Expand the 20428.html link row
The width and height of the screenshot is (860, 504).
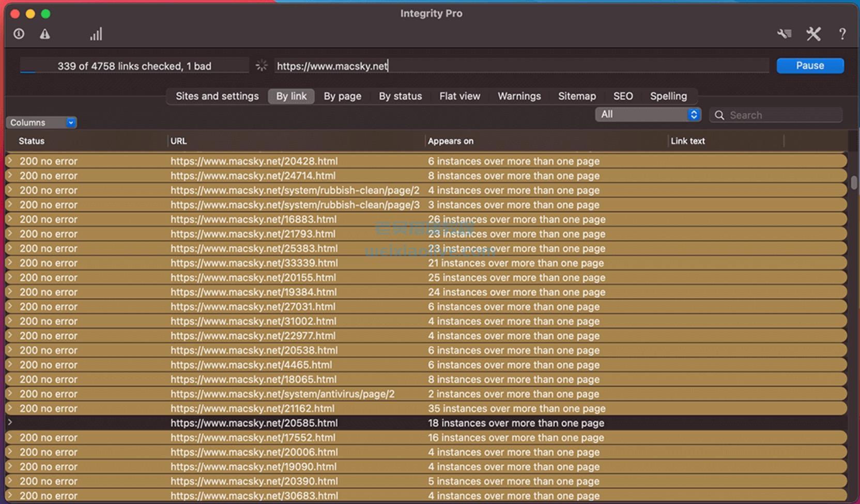[x=10, y=161]
